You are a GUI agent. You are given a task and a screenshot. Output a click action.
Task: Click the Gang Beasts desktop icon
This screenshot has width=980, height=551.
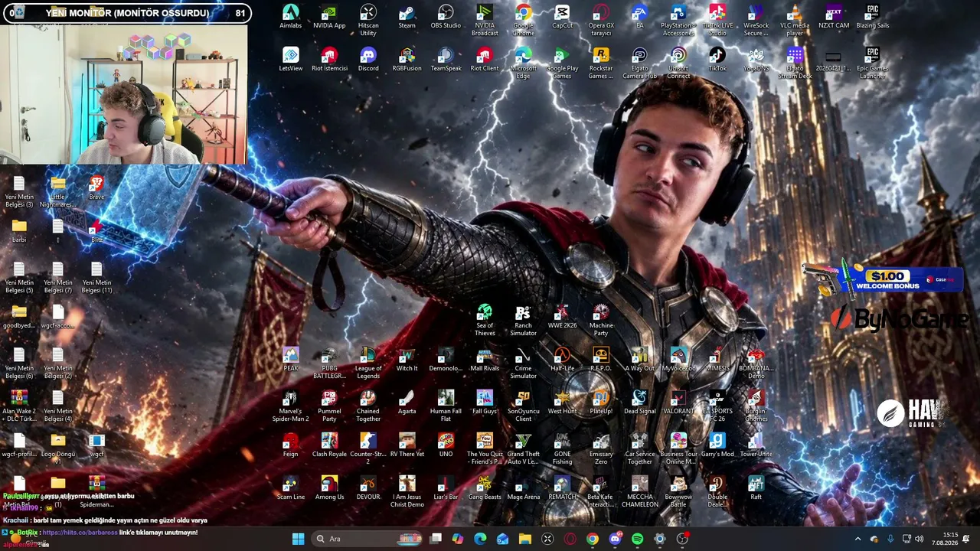485,488
